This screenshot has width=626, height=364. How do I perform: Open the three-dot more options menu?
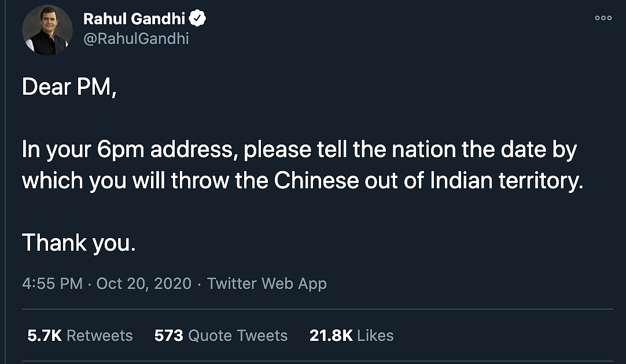click(603, 17)
